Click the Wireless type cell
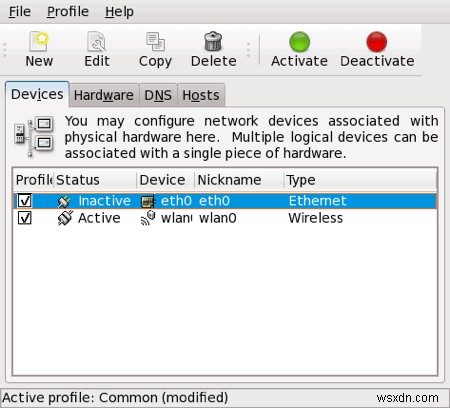This screenshot has height=408, width=450. tap(315, 218)
